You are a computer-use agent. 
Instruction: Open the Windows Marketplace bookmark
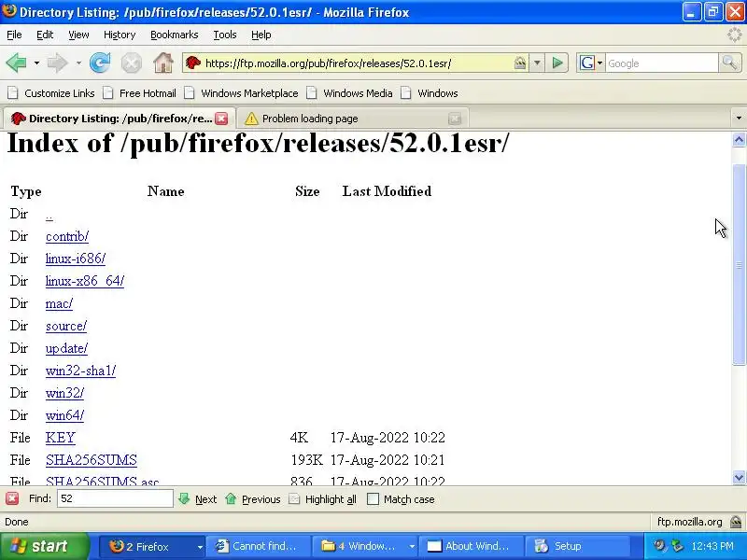click(242, 93)
